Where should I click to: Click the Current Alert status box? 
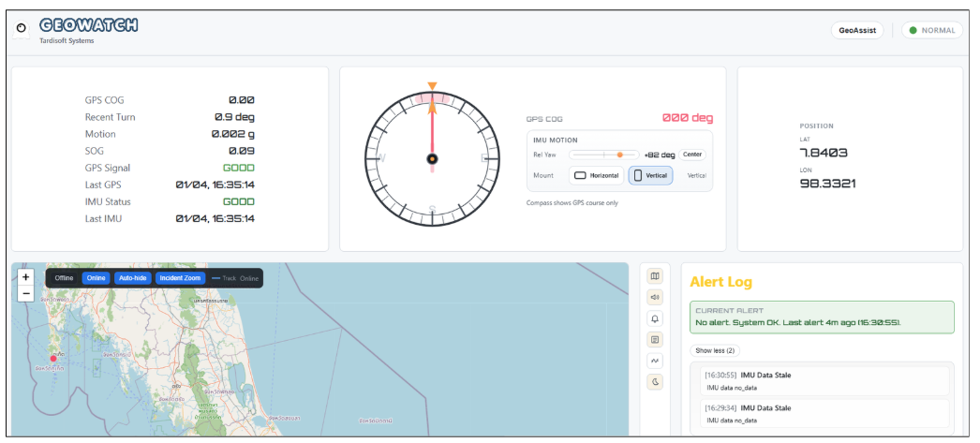822,317
